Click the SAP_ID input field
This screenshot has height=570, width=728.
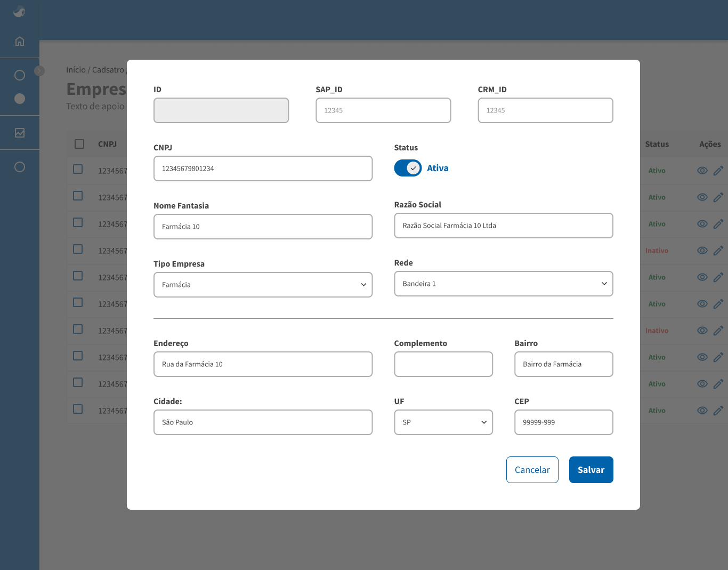coord(383,110)
